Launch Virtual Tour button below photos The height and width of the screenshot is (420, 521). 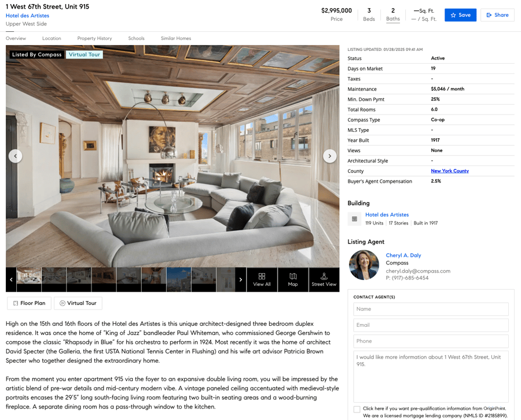[x=78, y=303]
